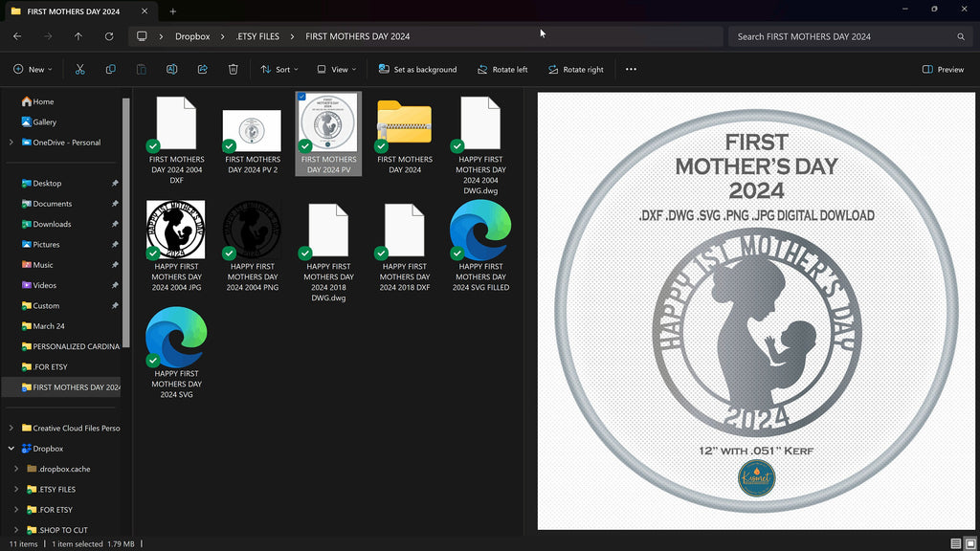Expand the .ETSY FILES tree node

[x=17, y=489]
